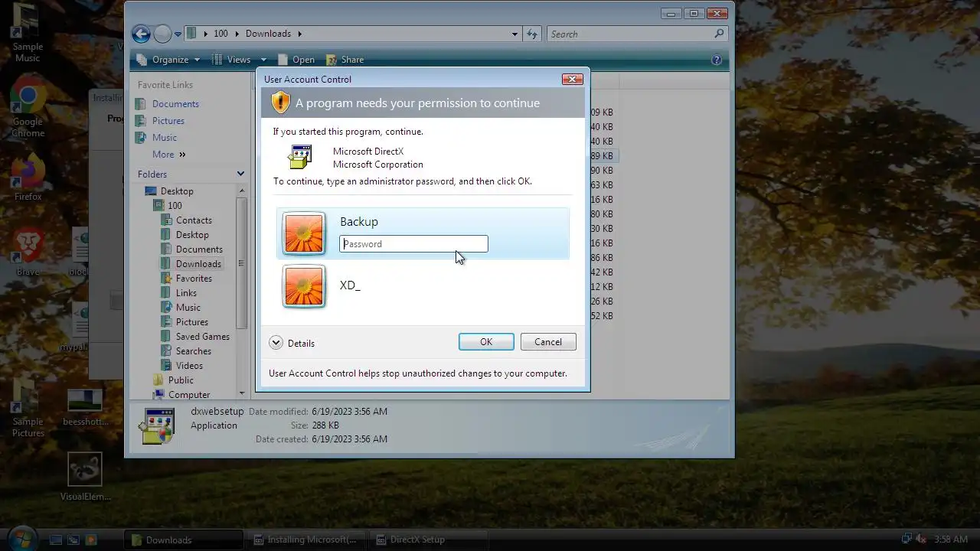The width and height of the screenshot is (980, 551).
Task: Close the User Account Control dialog
Action: click(573, 79)
